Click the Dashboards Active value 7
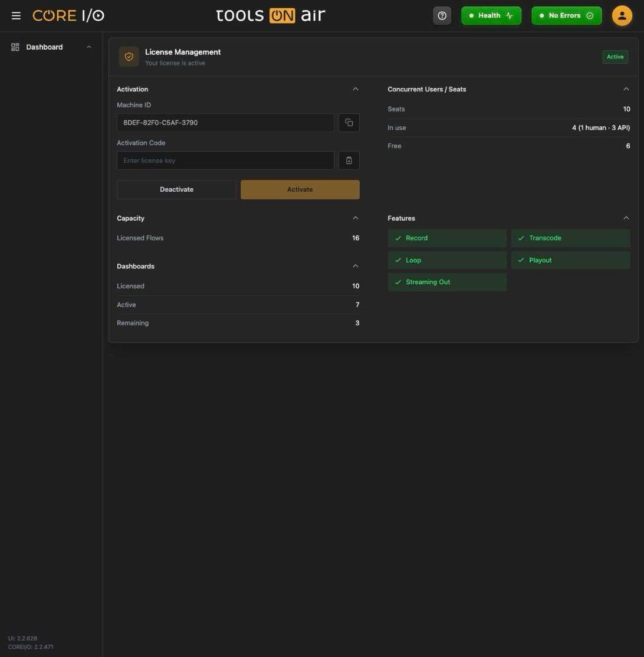644x657 pixels. [357, 305]
